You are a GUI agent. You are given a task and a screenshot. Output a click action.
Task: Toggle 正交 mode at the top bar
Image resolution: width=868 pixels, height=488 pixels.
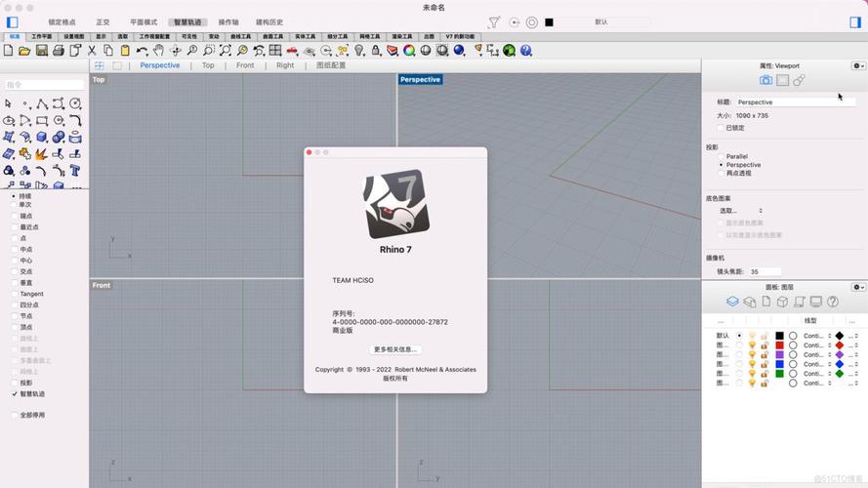pyautogui.click(x=103, y=22)
